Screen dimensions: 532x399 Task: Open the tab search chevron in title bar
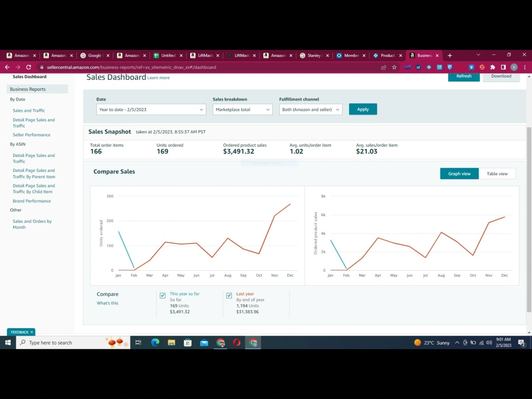tap(478, 55)
